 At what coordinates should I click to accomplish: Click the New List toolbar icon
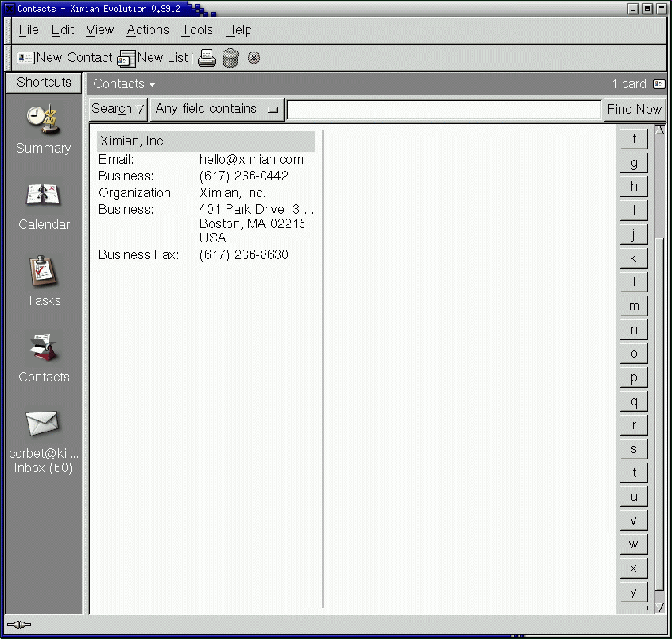(126, 58)
